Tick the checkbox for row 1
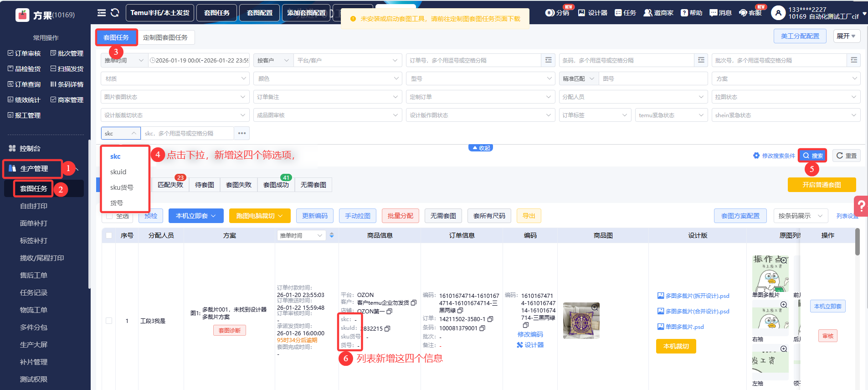Screen dimensions: 868x390 [x=109, y=321]
